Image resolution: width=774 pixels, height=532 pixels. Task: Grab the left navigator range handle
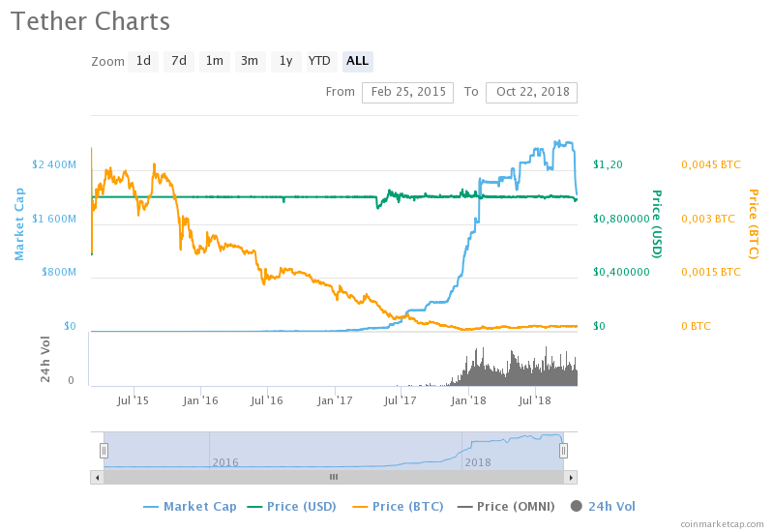point(104,451)
